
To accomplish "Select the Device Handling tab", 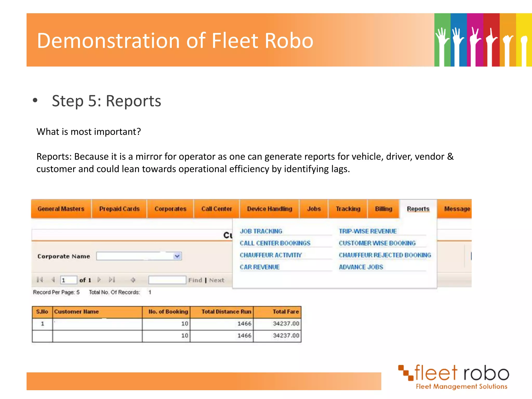I will tap(269, 209).
